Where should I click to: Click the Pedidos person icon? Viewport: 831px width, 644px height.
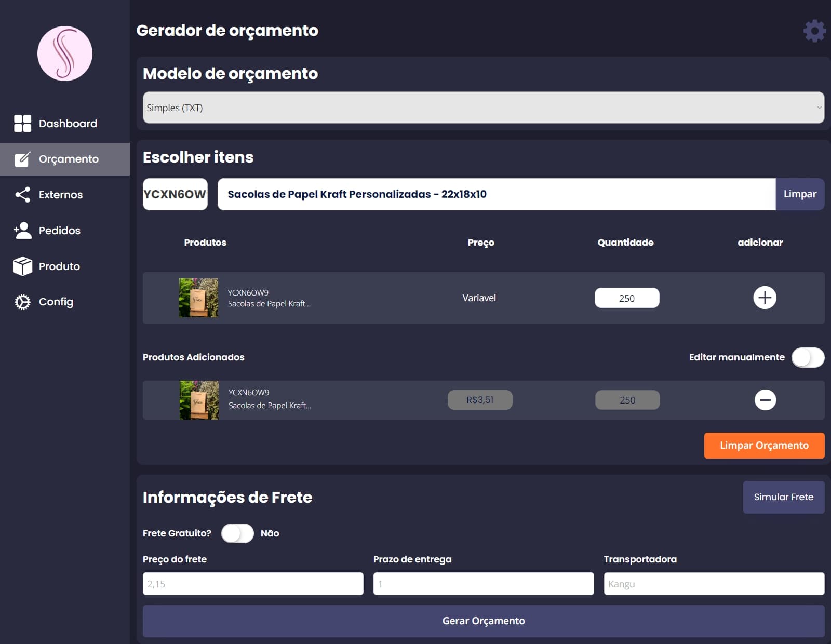[x=21, y=231]
